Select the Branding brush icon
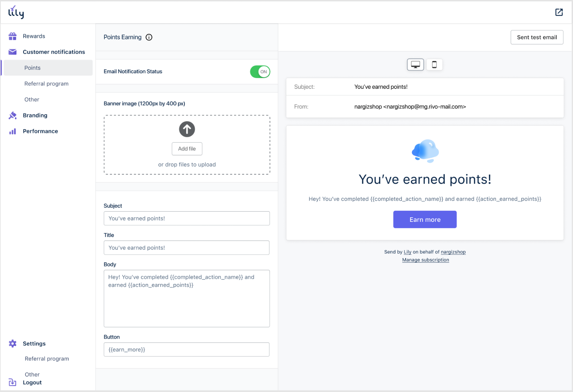 pos(13,115)
